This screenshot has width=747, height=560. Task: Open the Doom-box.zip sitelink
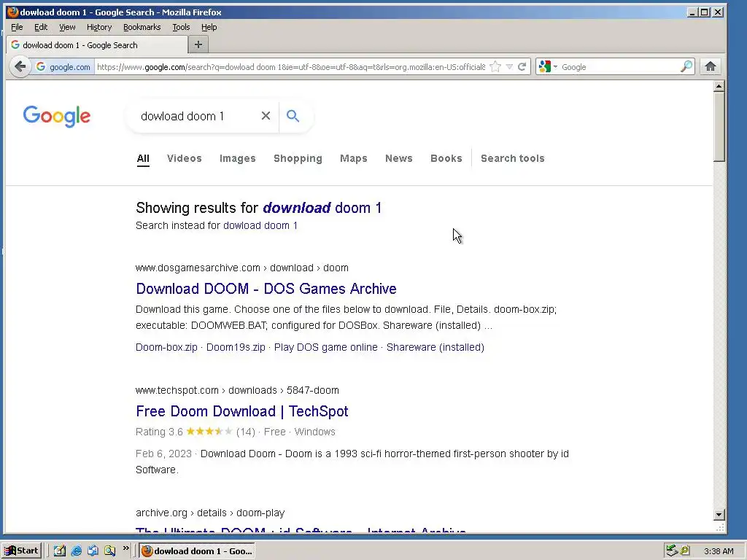coord(166,347)
